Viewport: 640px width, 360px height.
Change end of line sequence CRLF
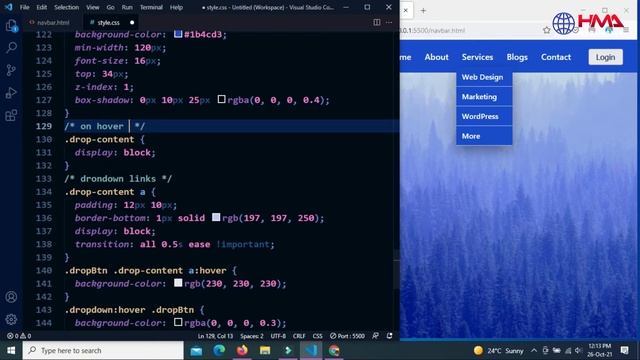click(299, 336)
